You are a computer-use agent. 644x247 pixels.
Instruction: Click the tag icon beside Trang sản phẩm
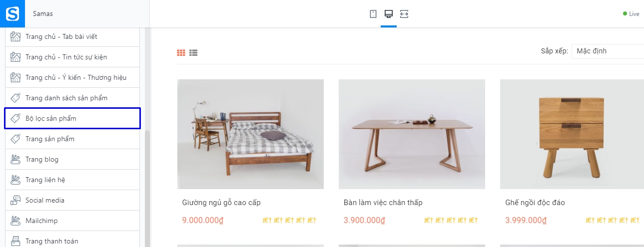(x=16, y=139)
